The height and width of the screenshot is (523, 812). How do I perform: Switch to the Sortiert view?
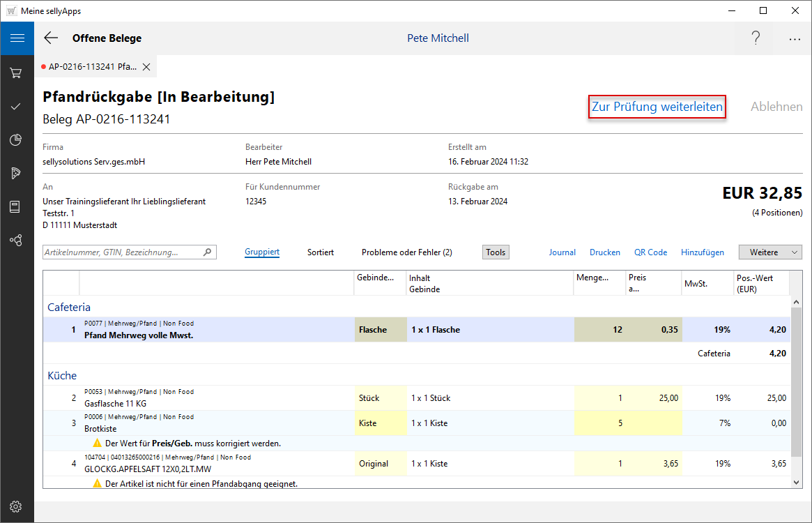pos(320,252)
